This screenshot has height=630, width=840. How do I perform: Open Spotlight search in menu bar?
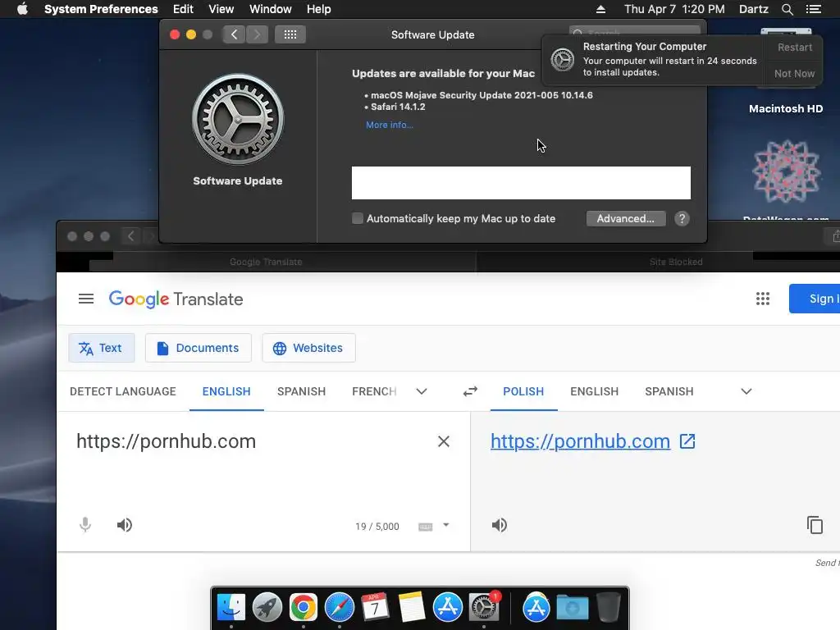point(787,9)
